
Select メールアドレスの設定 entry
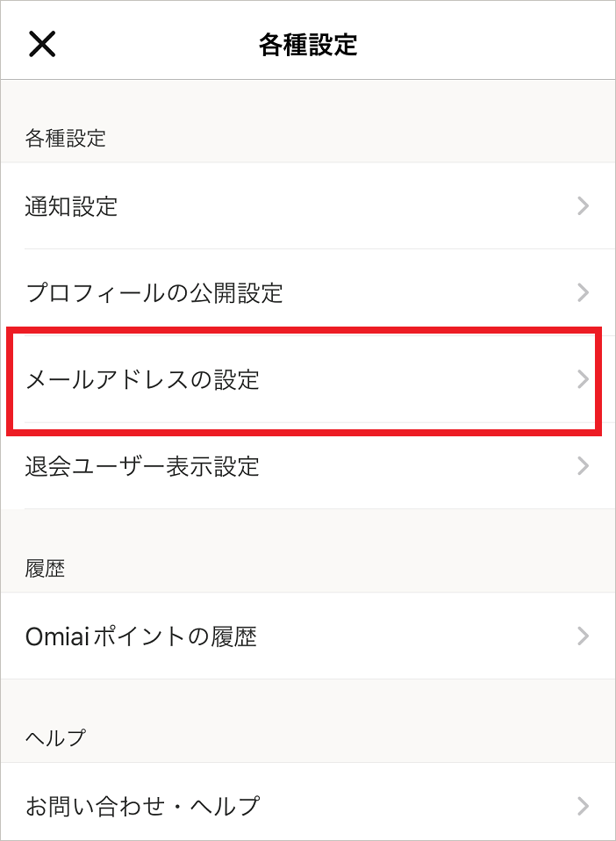(308, 379)
